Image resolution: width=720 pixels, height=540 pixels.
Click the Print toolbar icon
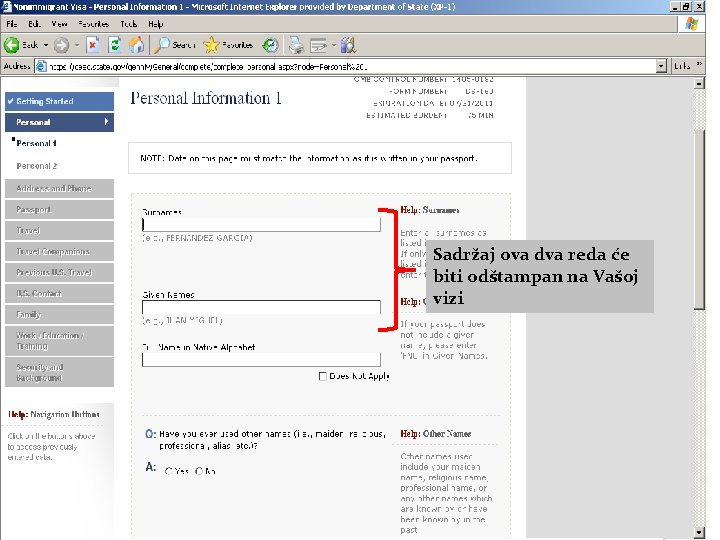(296, 45)
